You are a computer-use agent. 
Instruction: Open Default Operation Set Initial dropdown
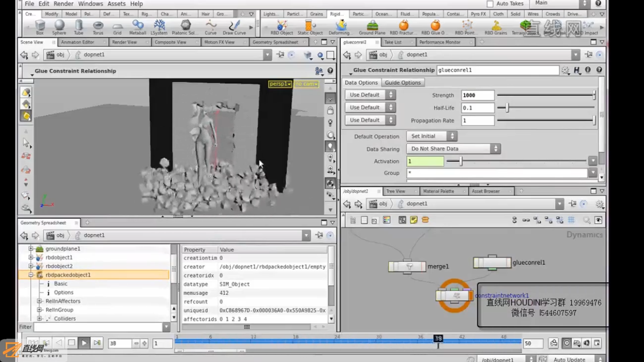click(431, 136)
